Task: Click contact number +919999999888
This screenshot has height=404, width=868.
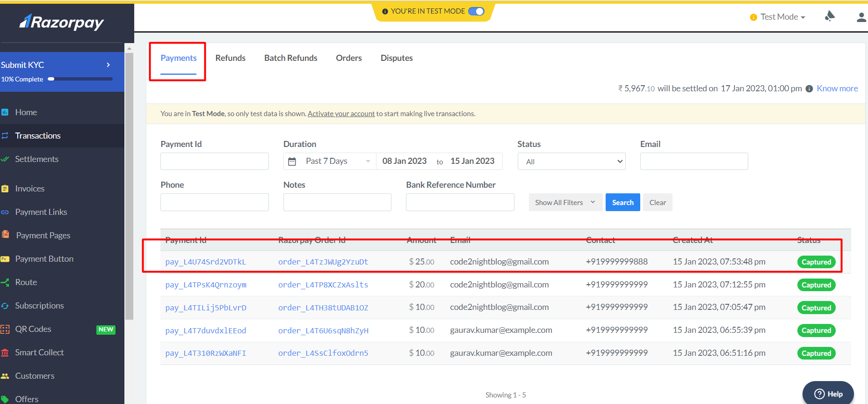Action: [x=616, y=262]
